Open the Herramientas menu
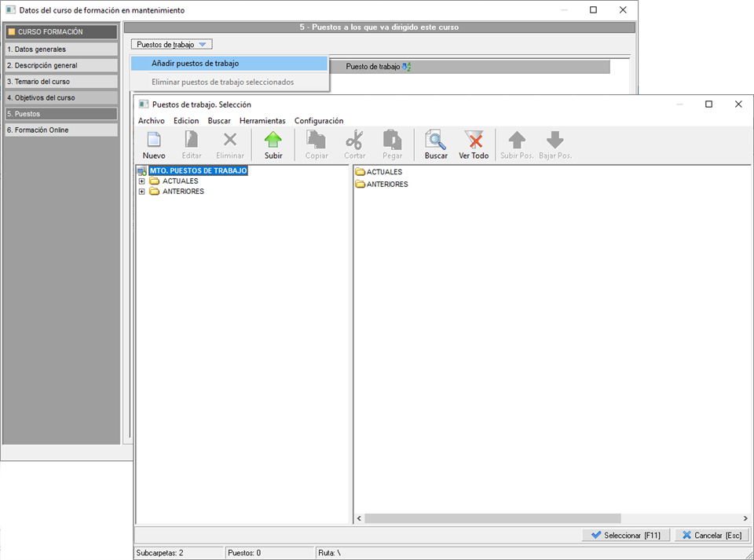The height and width of the screenshot is (560, 754). (x=262, y=121)
